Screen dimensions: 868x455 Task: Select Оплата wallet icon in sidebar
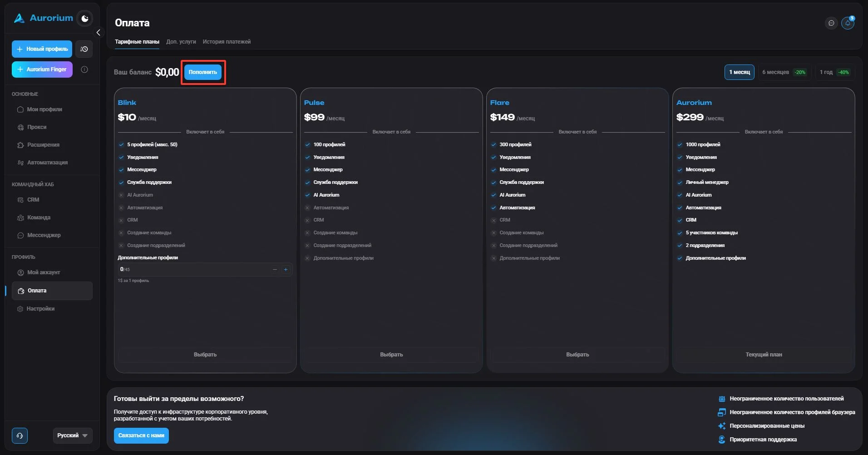pyautogui.click(x=21, y=291)
